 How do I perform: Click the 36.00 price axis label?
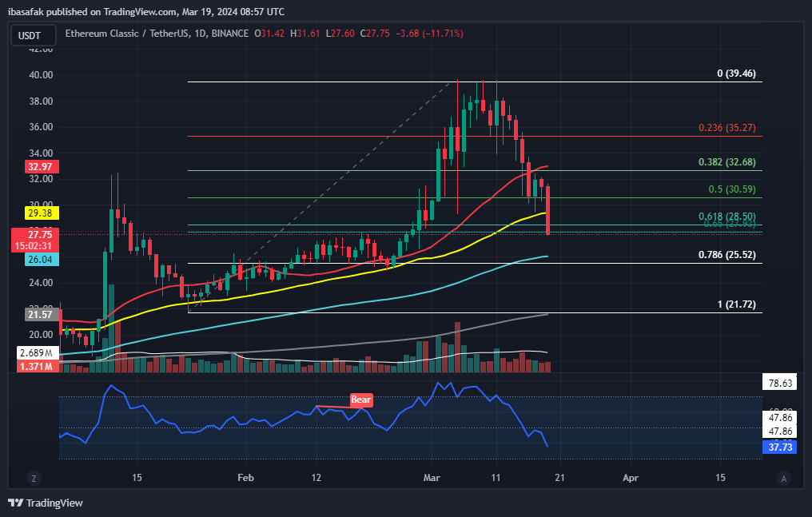(41, 127)
